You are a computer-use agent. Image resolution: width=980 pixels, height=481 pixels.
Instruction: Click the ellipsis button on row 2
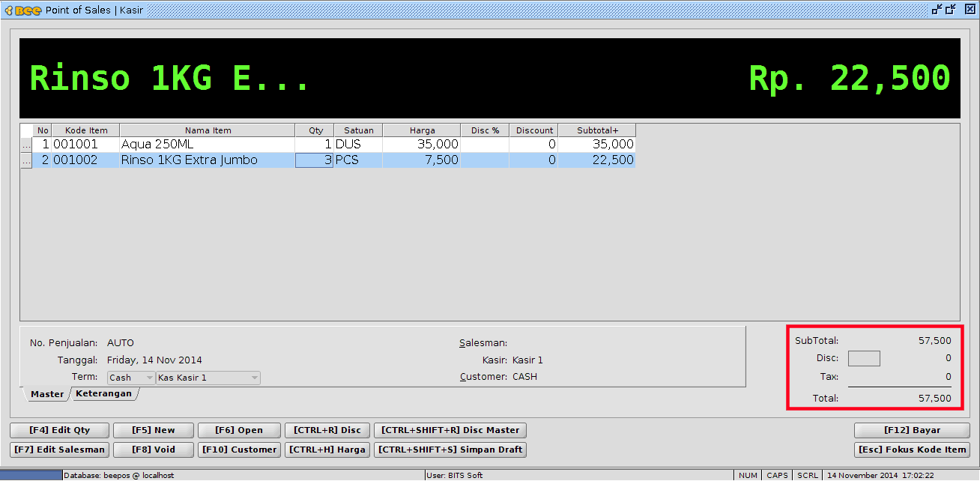(x=26, y=160)
